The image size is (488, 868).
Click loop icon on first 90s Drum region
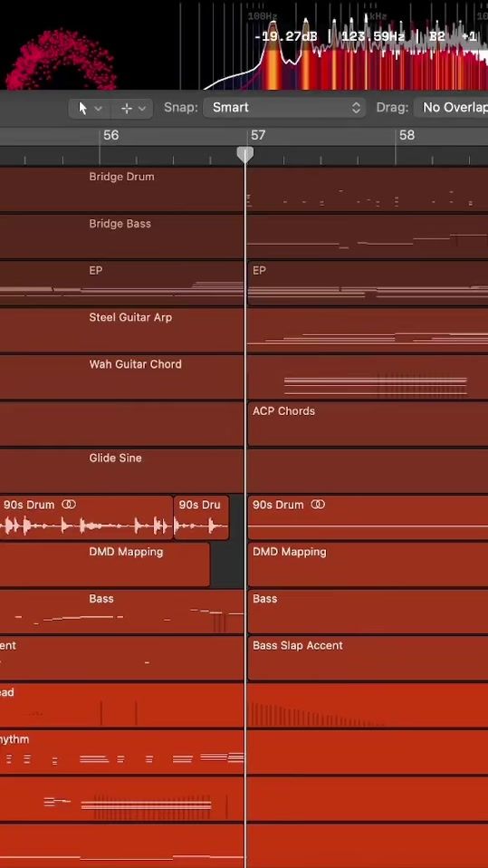click(x=69, y=505)
